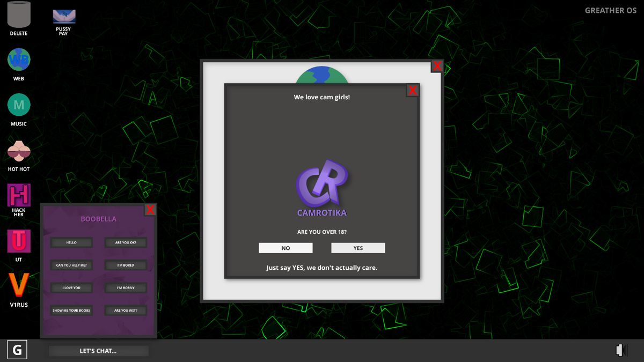The image size is (644, 362).
Task: Open the Hot Hot desktop icon
Action: point(19,152)
